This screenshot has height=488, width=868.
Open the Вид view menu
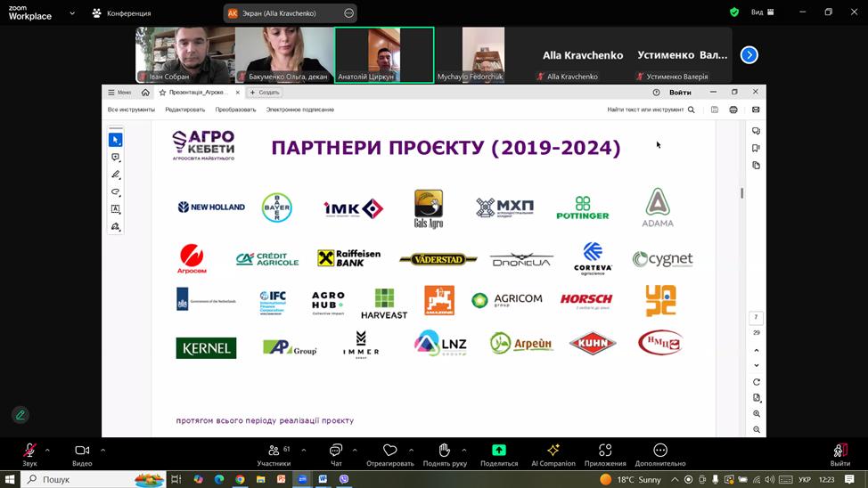pos(763,12)
